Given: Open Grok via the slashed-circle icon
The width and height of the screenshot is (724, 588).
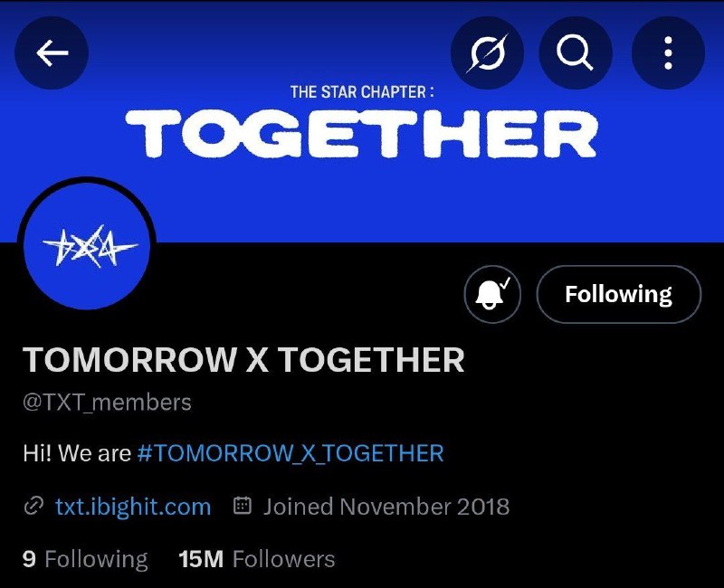Looking at the screenshot, I should coord(487,52).
